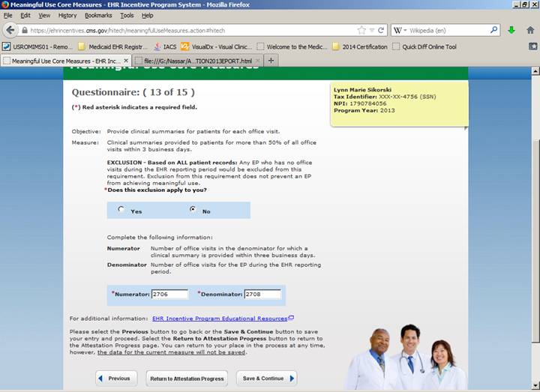Screen dimensions: 540x392
Task: Select No for the exclusion question
Action: pos(193,210)
